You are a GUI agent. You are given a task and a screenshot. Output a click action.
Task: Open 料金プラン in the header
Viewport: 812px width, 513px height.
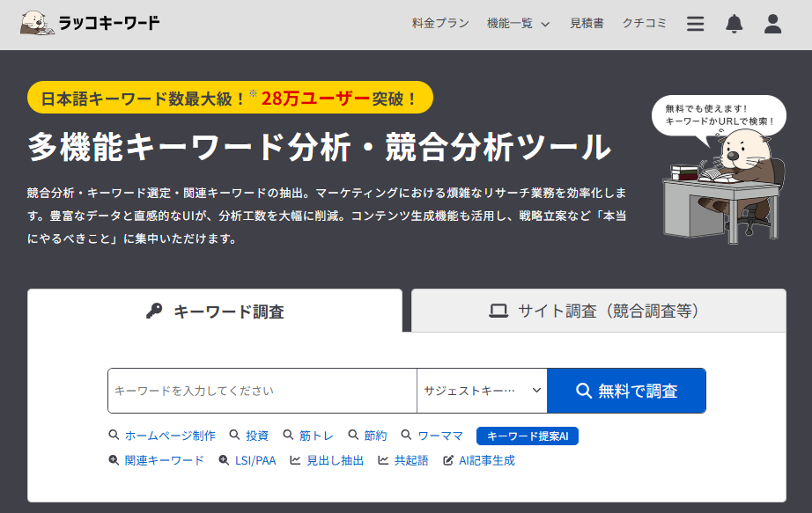(440, 24)
